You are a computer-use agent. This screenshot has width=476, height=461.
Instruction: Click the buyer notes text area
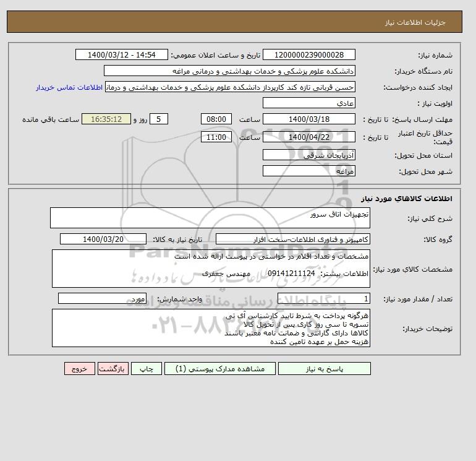pyautogui.click(x=211, y=328)
